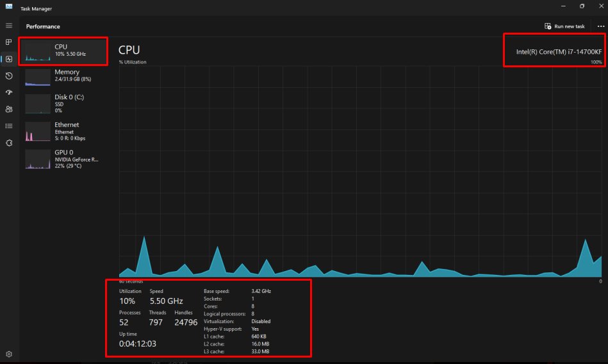Click the Performance page heading
This screenshot has height=364, width=608.
tap(43, 26)
